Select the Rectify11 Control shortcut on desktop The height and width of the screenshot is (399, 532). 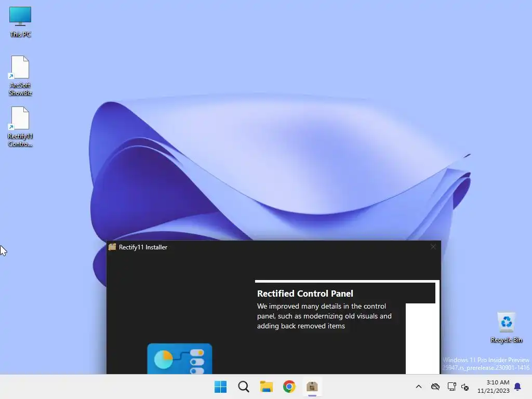coord(20,127)
